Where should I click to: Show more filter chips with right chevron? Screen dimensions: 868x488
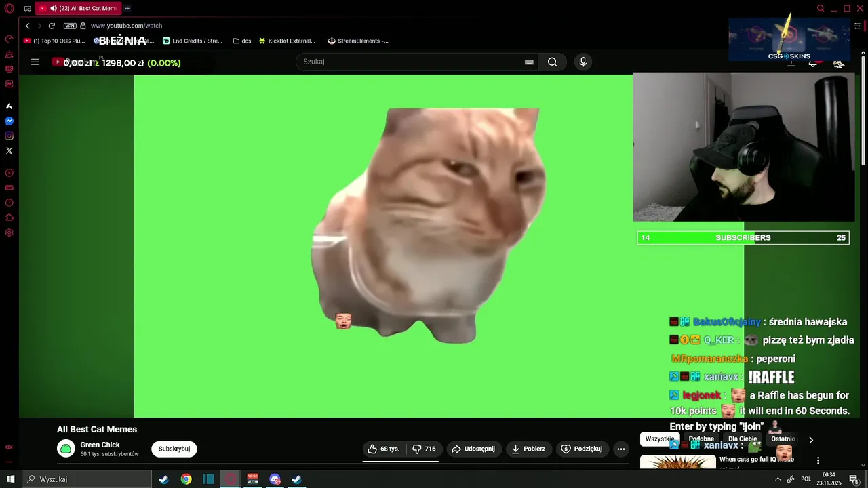pyautogui.click(x=811, y=440)
